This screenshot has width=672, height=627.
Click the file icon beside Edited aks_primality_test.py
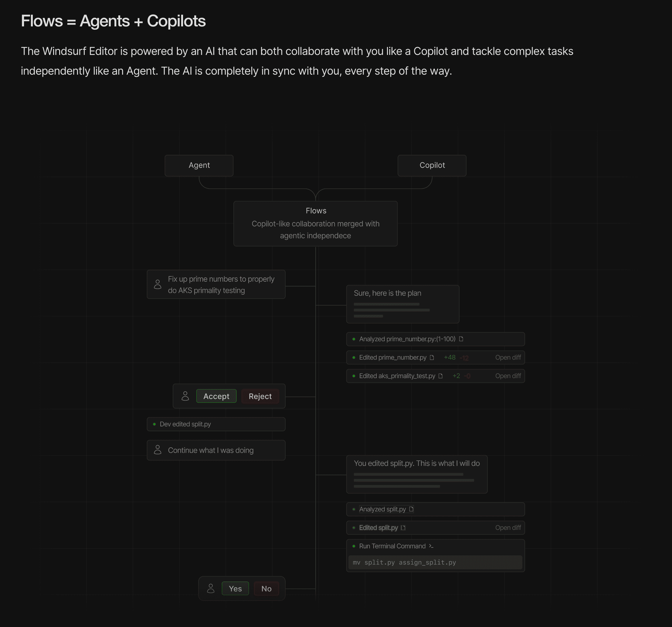pos(440,376)
